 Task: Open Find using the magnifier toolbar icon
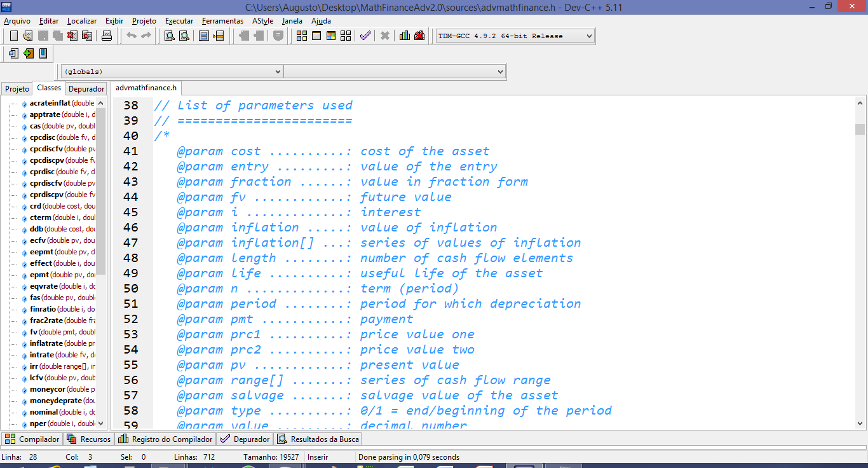tap(170, 36)
